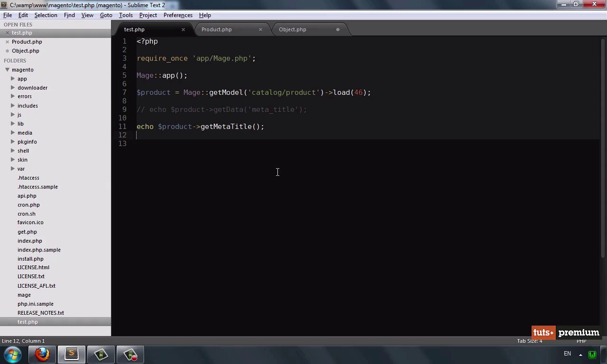
Task: Click the EN language indicator
Action: coord(567,354)
